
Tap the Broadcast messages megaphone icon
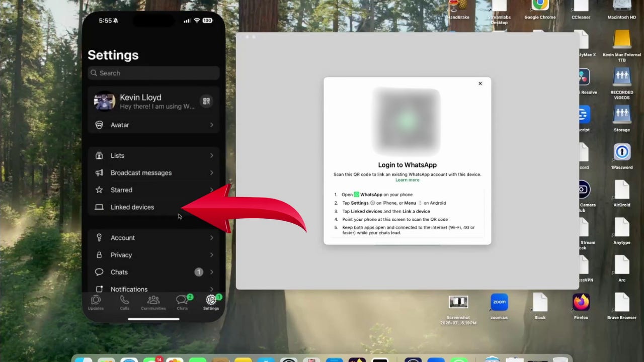[x=99, y=172]
